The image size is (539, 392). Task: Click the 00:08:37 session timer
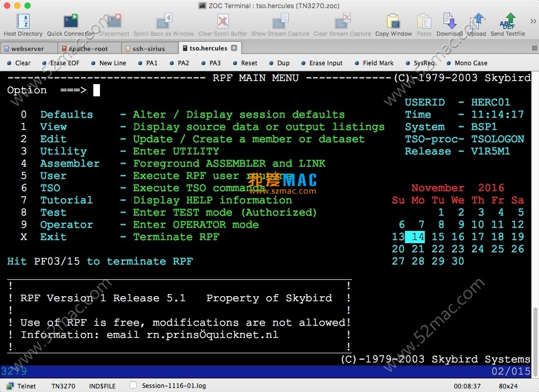467,386
